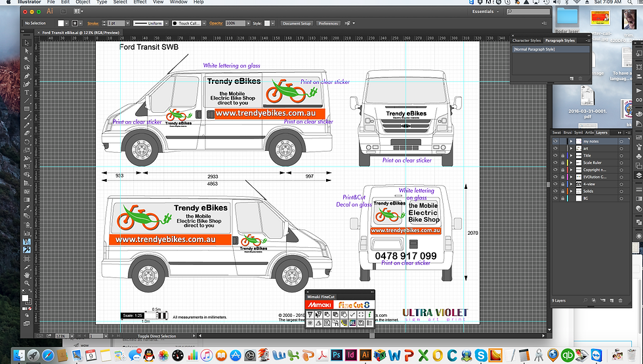Click the zoom level field showing 123%
Screen dimensions: 643x364
coord(61,336)
